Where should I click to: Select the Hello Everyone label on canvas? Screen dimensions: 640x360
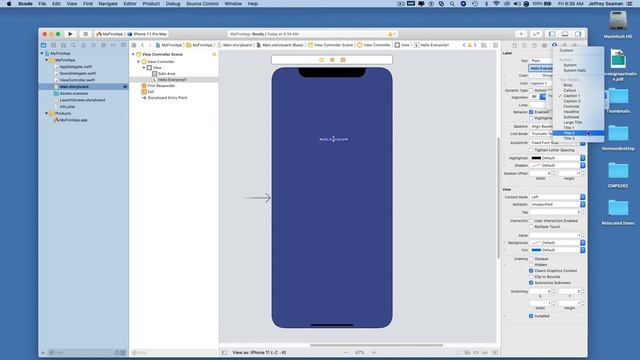(333, 139)
